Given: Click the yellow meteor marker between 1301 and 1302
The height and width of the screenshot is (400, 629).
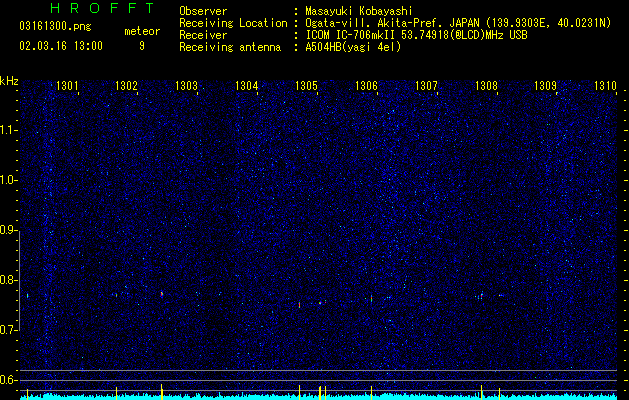Looking at the screenshot, I should coord(116,393).
